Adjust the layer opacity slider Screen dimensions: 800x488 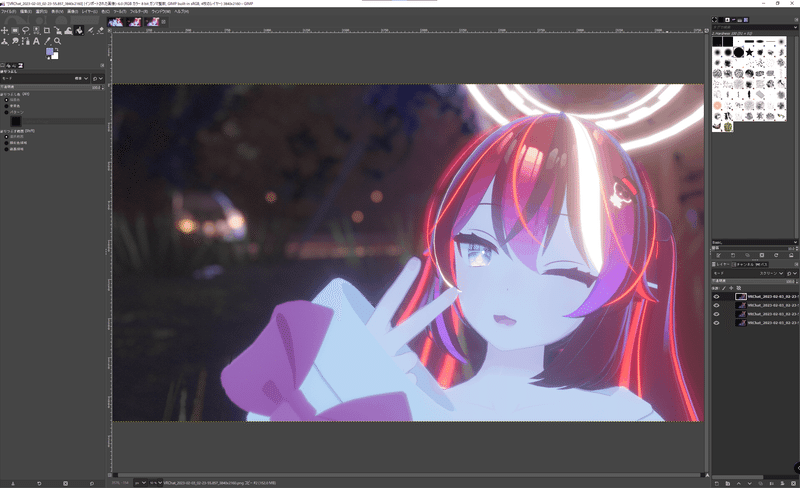tap(754, 281)
